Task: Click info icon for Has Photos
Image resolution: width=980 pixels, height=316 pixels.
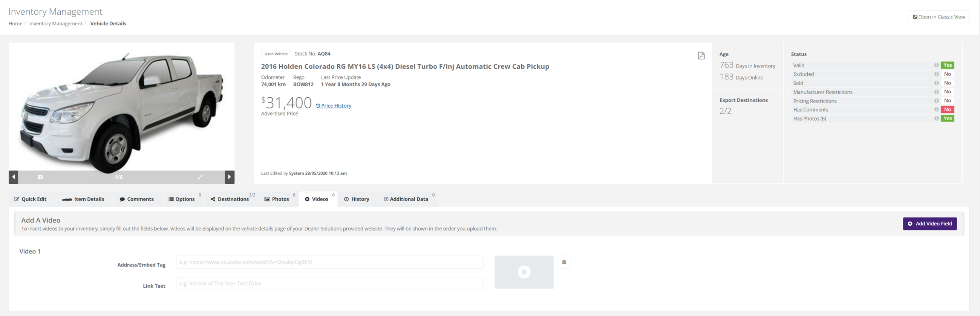Action: pos(936,118)
